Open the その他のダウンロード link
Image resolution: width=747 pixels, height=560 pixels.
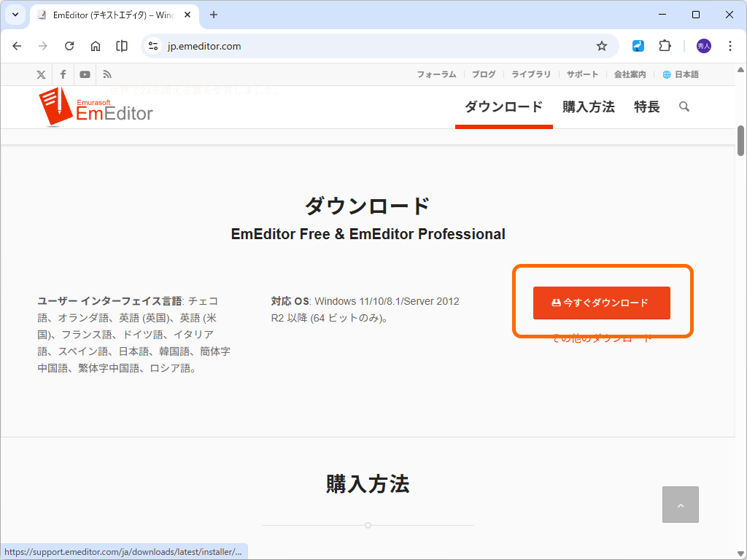[x=602, y=338]
